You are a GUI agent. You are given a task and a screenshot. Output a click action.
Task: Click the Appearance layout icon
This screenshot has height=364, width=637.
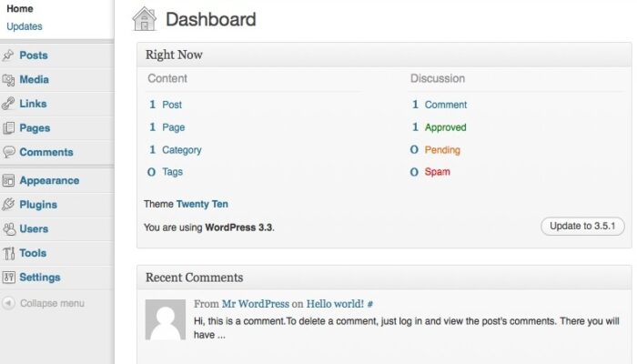[x=8, y=180]
